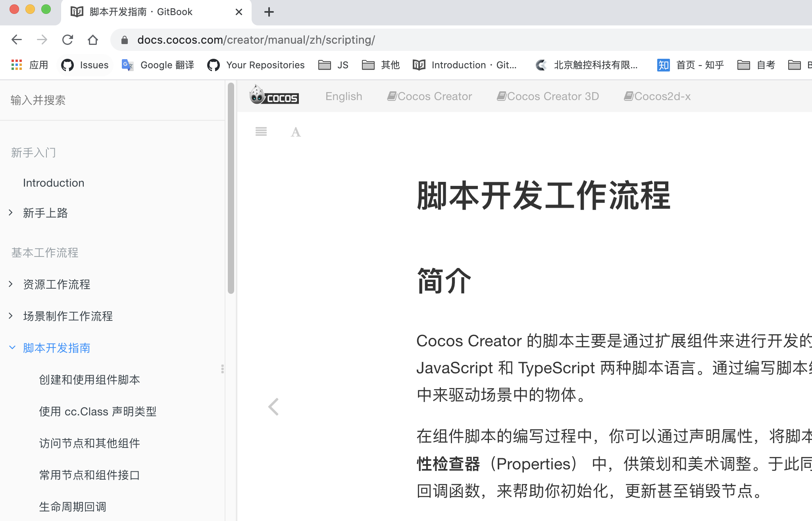Open the font settings A icon

tap(295, 132)
